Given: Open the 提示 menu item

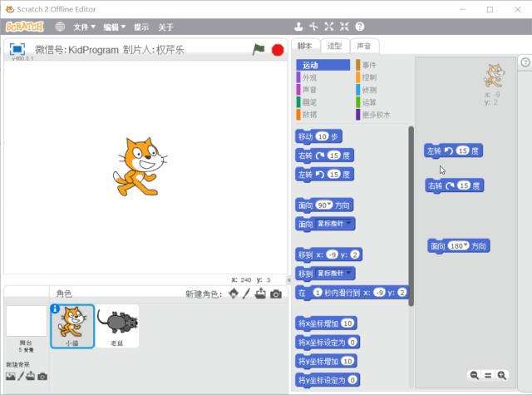Looking at the screenshot, I should pos(141,27).
